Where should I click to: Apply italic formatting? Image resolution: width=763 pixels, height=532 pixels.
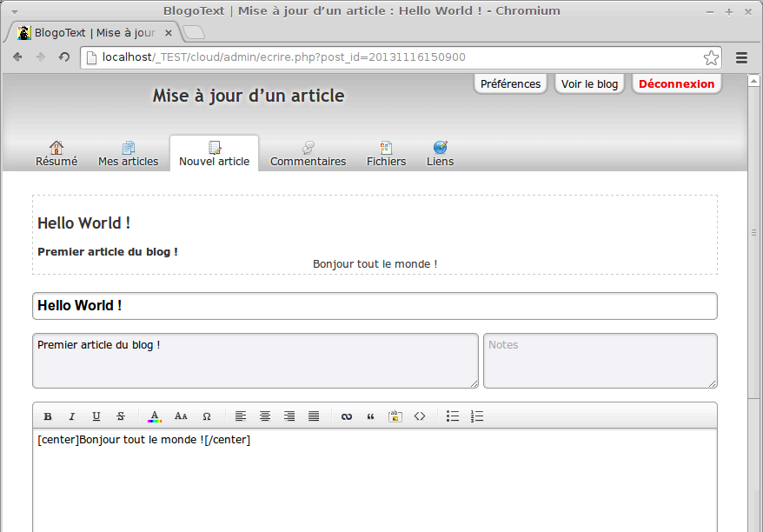coord(72,416)
